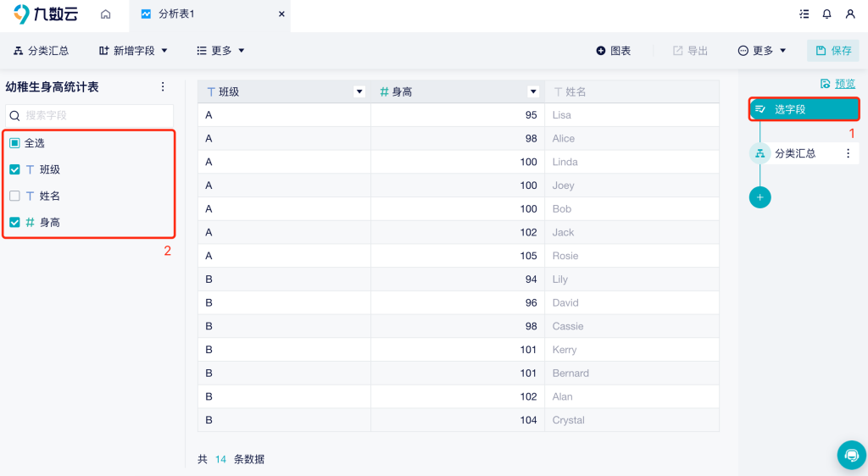This screenshot has height=476, width=868.
Task: Click the customer support chat bubble
Action: coord(851,455)
